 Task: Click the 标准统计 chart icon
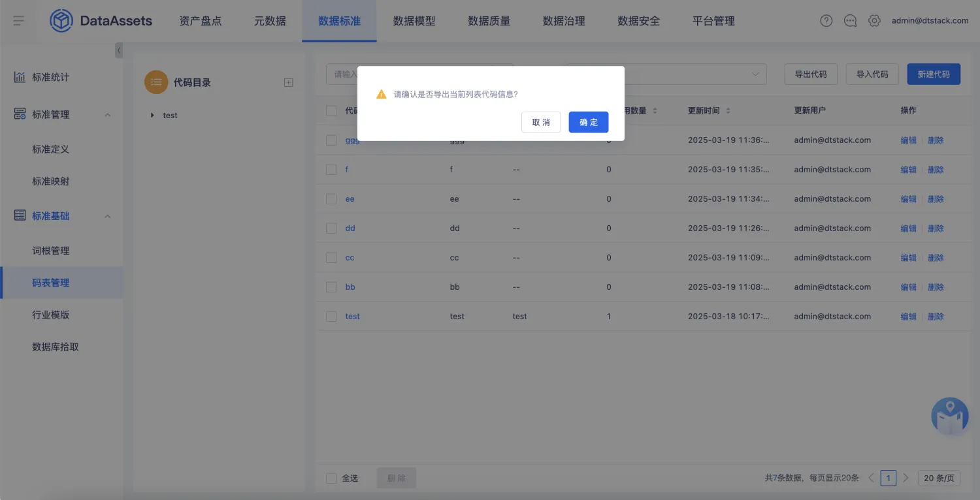click(x=20, y=77)
